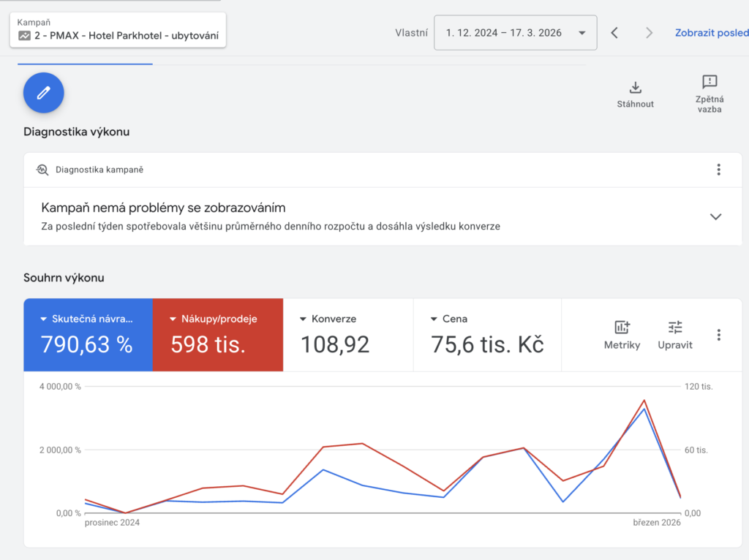The height and width of the screenshot is (560, 749).
Task: Open Diagnostika kampaně three-dot menu
Action: click(718, 170)
